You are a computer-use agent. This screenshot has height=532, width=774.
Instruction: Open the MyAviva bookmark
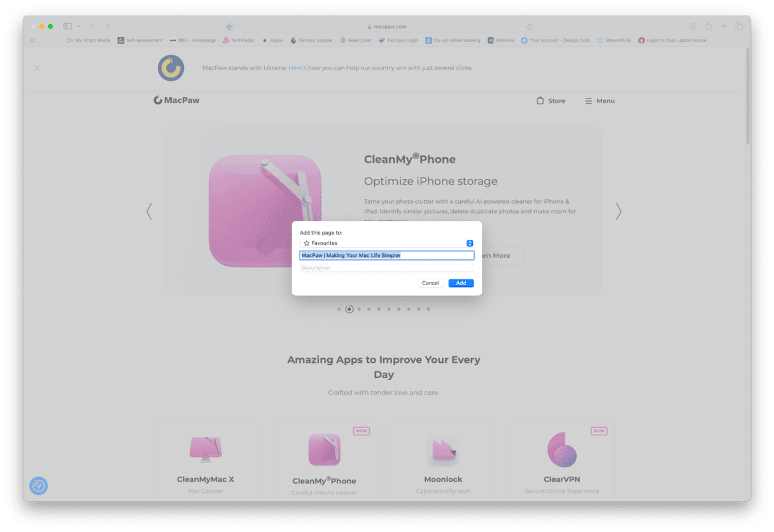click(501, 40)
